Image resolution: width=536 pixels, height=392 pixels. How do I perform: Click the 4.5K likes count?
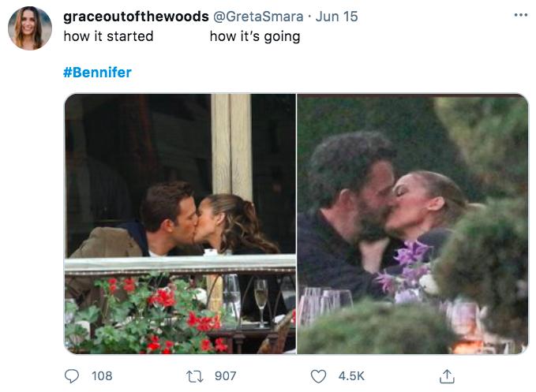[x=350, y=376]
